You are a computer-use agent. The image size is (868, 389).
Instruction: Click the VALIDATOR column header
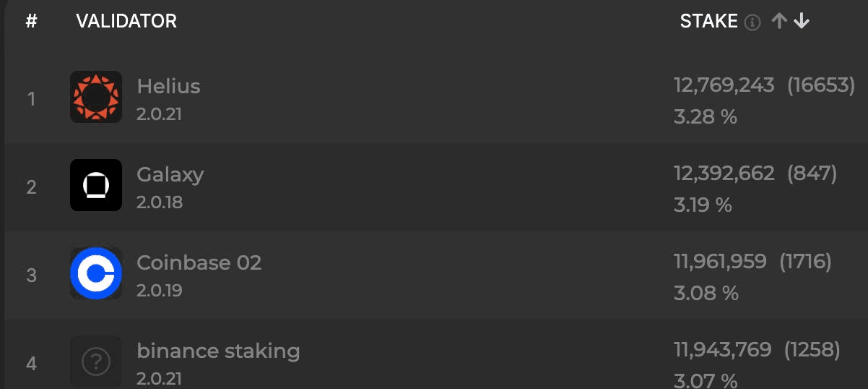126,22
